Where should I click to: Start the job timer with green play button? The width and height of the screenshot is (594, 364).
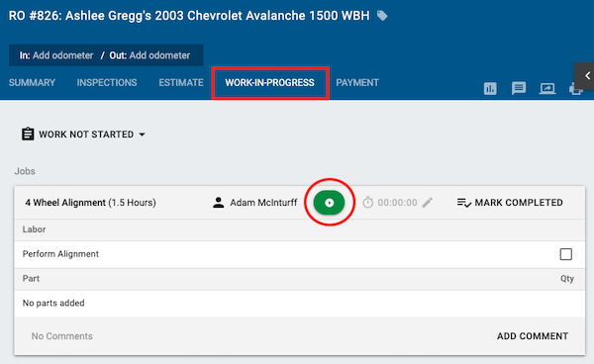pyautogui.click(x=330, y=203)
